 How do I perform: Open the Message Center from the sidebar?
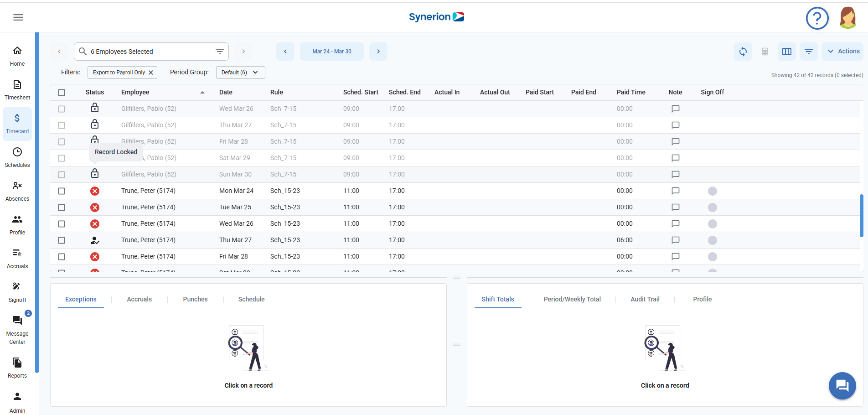17,328
